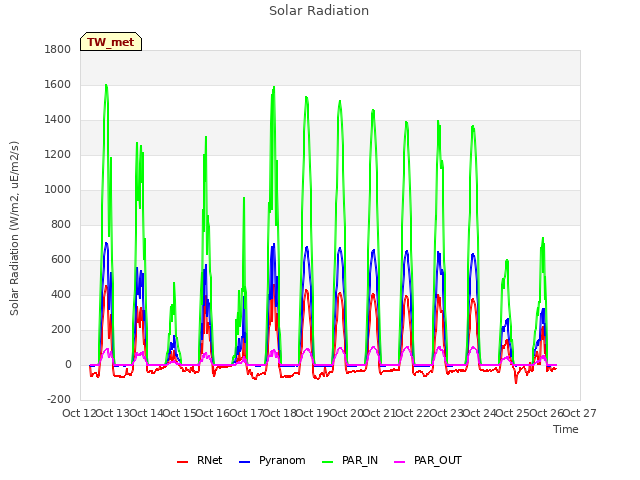Click the PAR_IN peak near 1600 on Oct 17
The height and width of the screenshot is (480, 640).
[x=274, y=87]
